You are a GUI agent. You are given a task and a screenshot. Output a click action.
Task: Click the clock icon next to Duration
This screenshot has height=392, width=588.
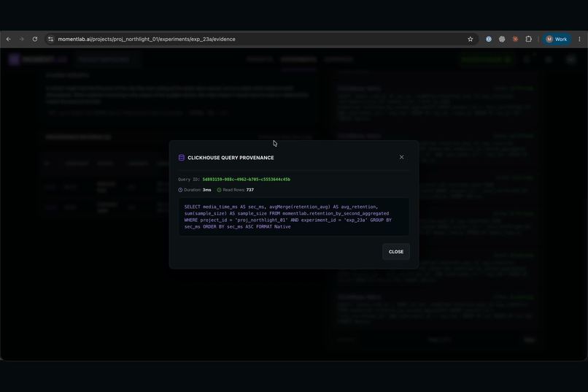tap(180, 190)
